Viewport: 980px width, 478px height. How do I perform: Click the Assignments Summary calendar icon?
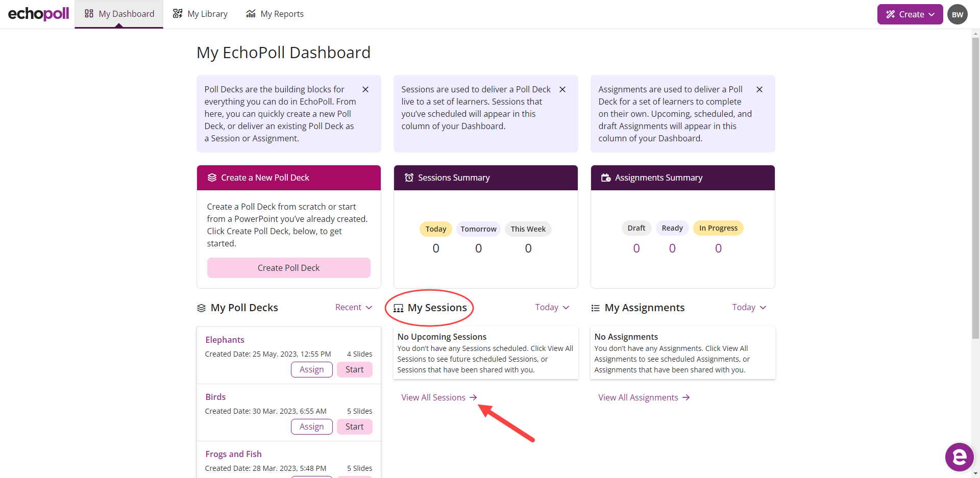pyautogui.click(x=606, y=178)
